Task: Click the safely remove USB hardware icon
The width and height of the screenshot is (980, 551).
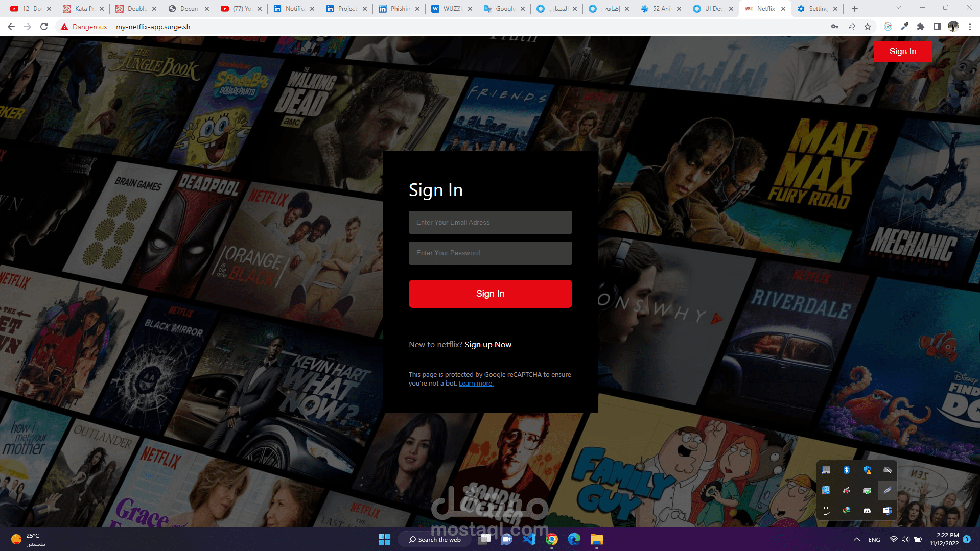Action: click(826, 511)
